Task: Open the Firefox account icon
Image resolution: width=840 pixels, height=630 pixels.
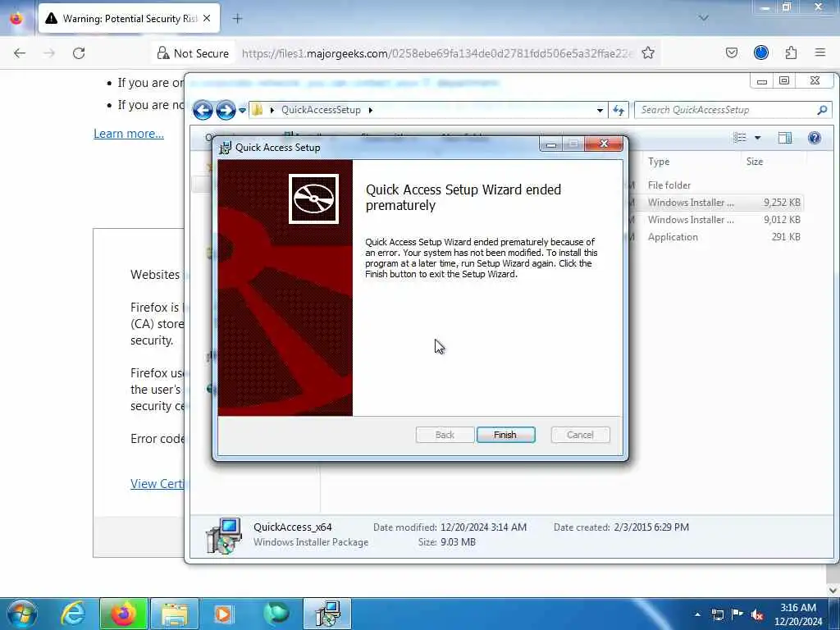Action: coord(761,52)
